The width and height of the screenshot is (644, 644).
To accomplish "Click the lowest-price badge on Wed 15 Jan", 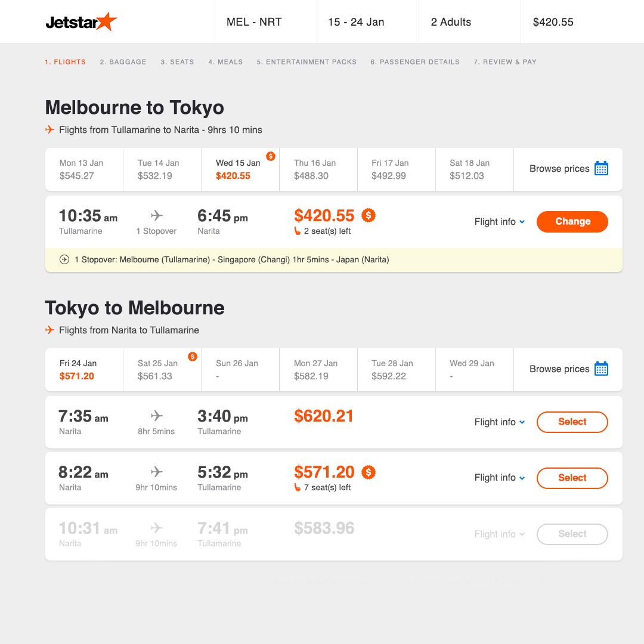I will click(271, 156).
